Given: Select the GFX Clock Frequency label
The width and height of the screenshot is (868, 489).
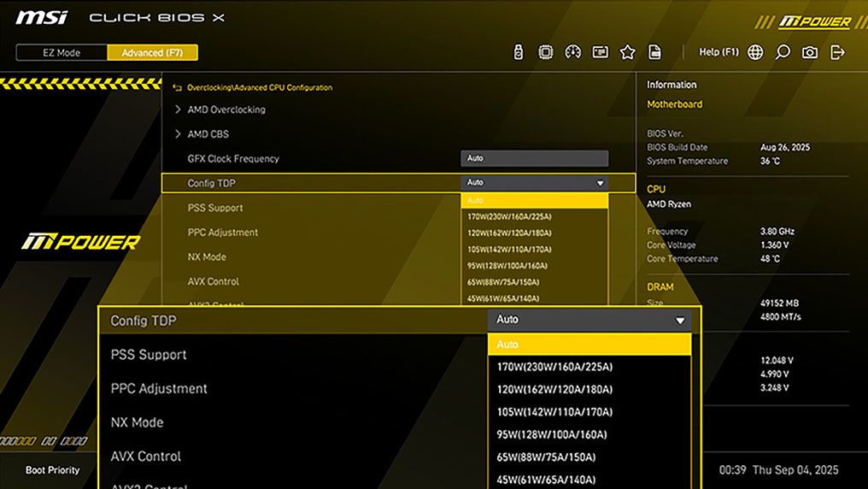Looking at the screenshot, I should tap(233, 158).
